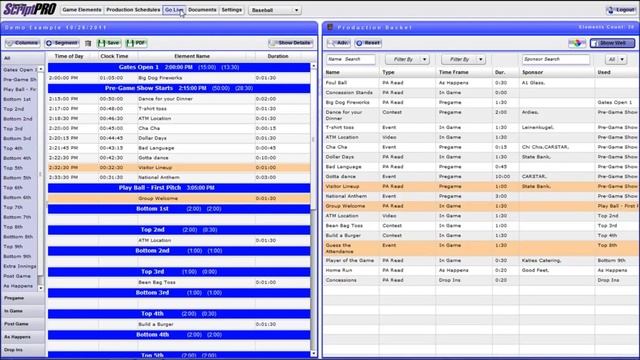Open the Baseball sport dropdown
Image resolution: width=640 pixels, height=360 pixels.
pos(275,10)
